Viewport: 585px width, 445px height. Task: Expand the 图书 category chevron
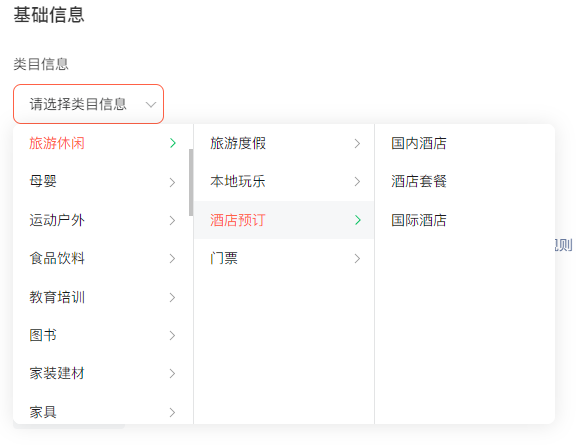pos(172,335)
